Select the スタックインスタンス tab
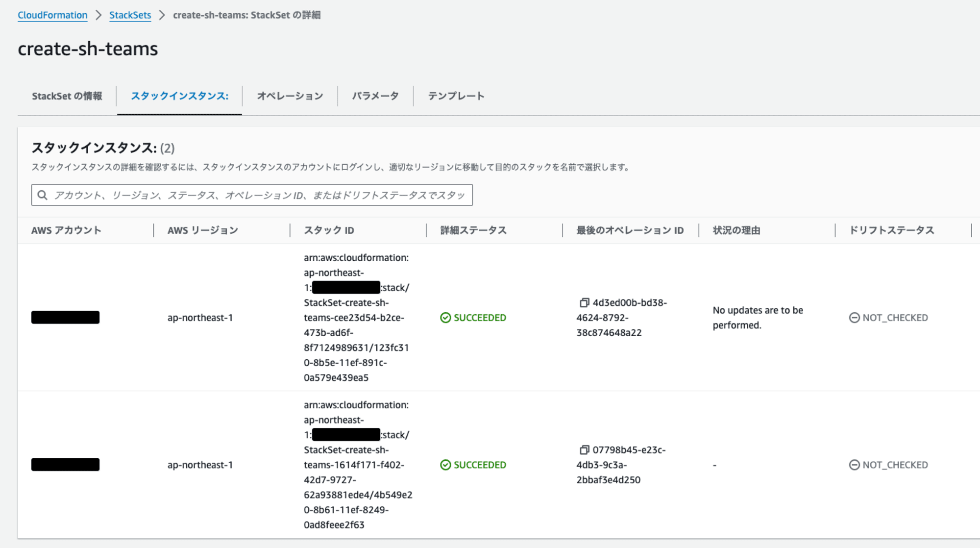The image size is (980, 548). (179, 96)
